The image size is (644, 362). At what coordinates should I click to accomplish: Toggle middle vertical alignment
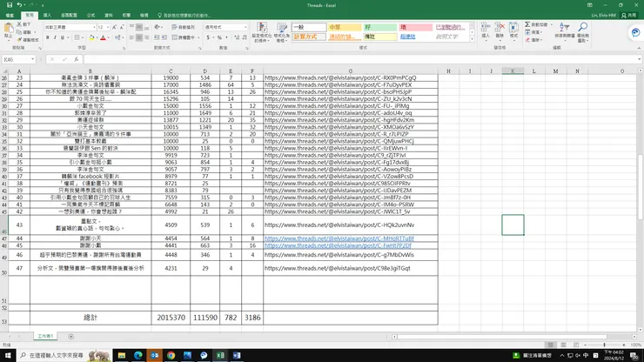point(139,27)
